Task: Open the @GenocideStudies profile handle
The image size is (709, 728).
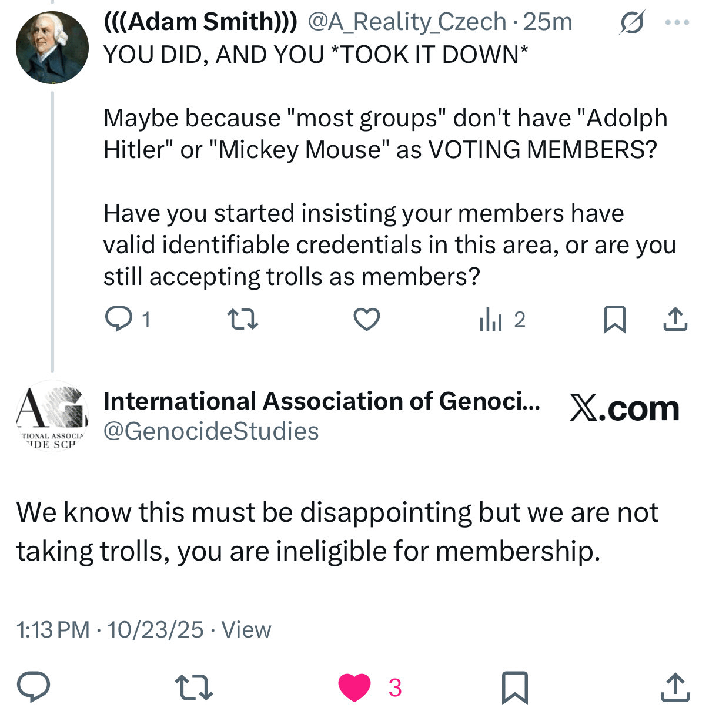Action: (x=211, y=431)
